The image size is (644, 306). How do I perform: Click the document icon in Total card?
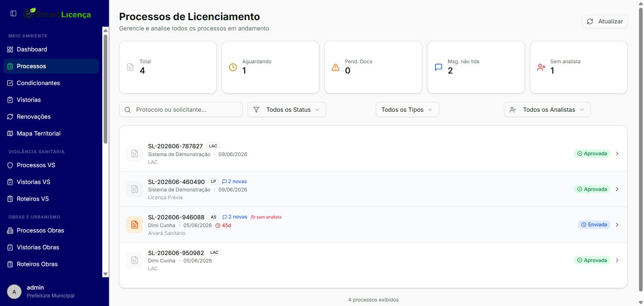point(130,67)
